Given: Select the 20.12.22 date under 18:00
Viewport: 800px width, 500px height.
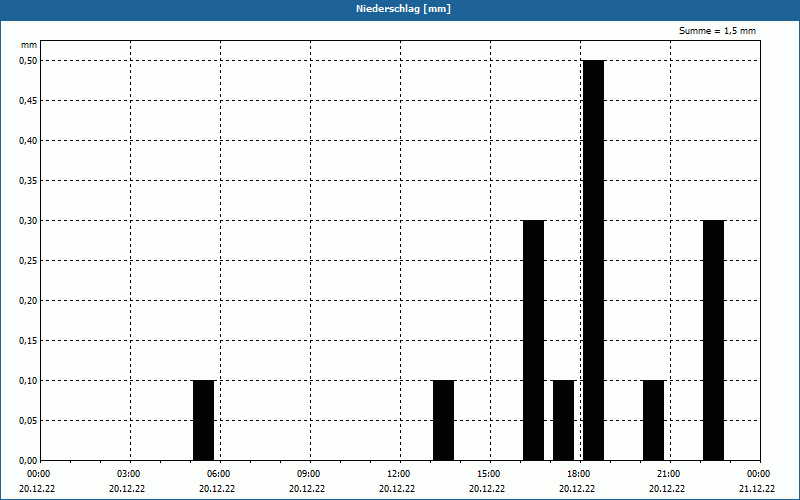Looking at the screenshot, I should coord(577,489).
